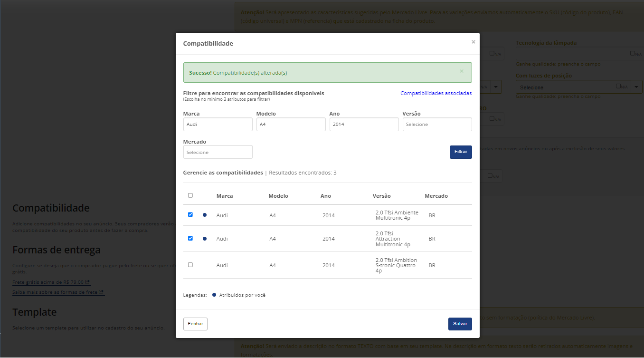This screenshot has height=358, width=644.
Task: Click the Formas de entrega heading
Action: tap(56, 250)
